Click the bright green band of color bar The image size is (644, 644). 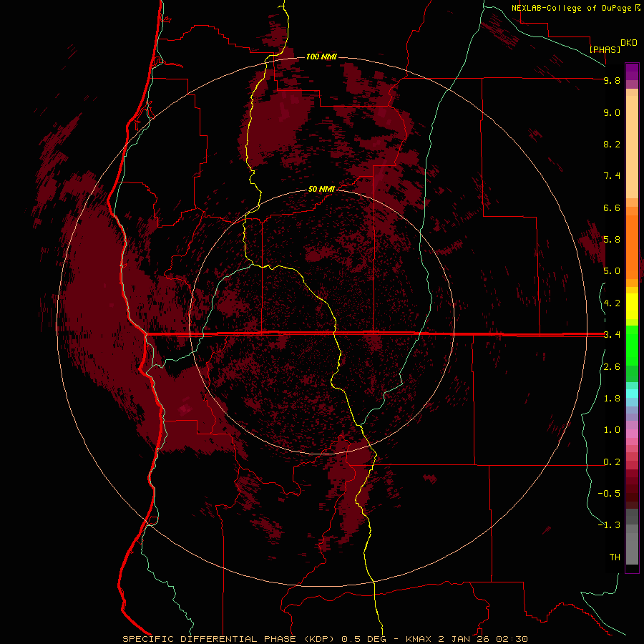pyautogui.click(x=632, y=345)
